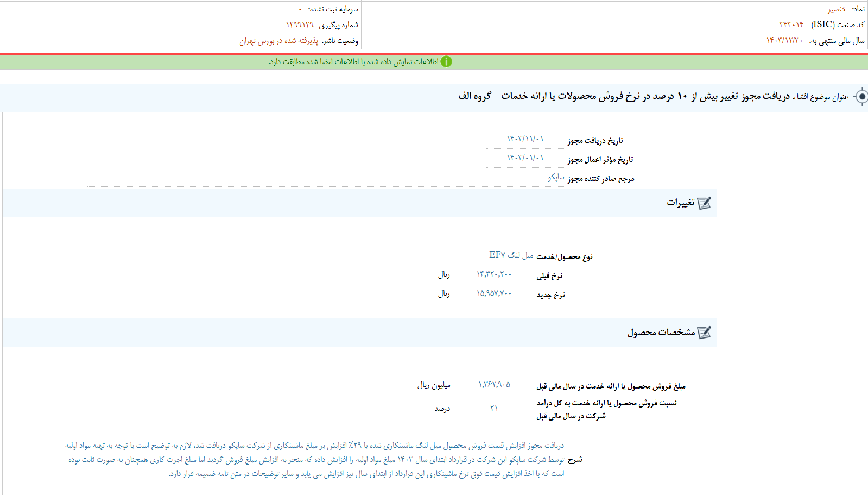Click the green notification message text
This screenshot has height=495, width=868.
point(353,62)
